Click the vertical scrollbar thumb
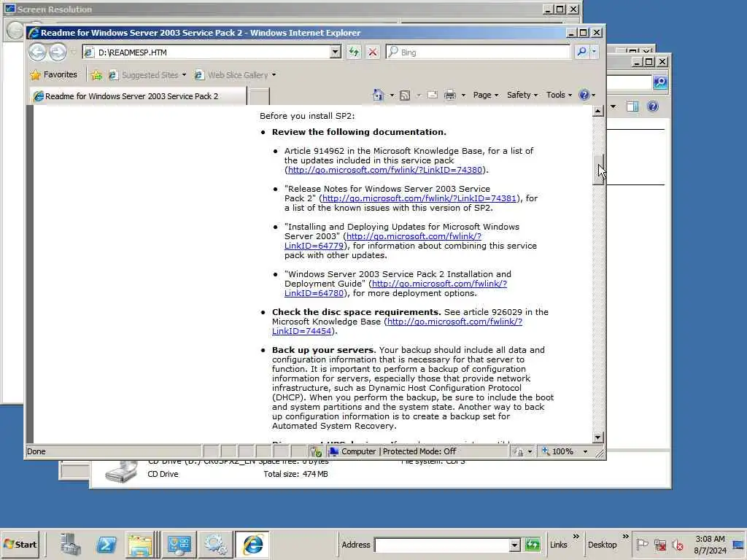 point(598,169)
